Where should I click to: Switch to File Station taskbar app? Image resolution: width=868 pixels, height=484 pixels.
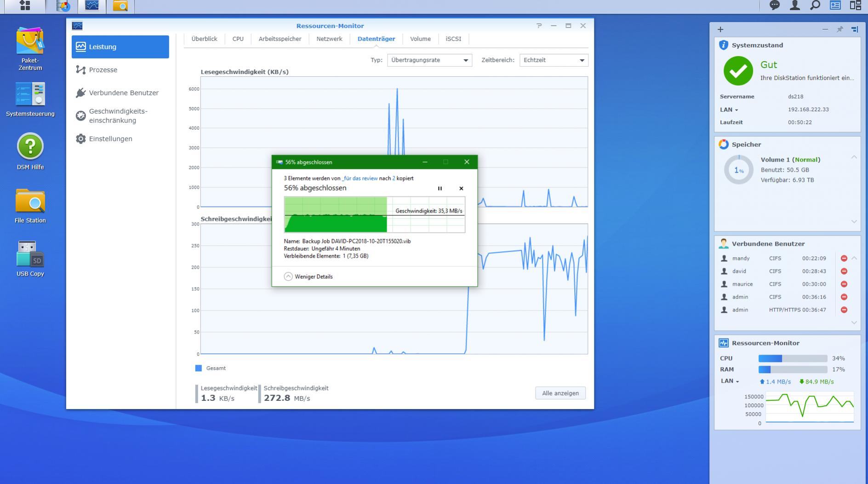click(x=120, y=6)
